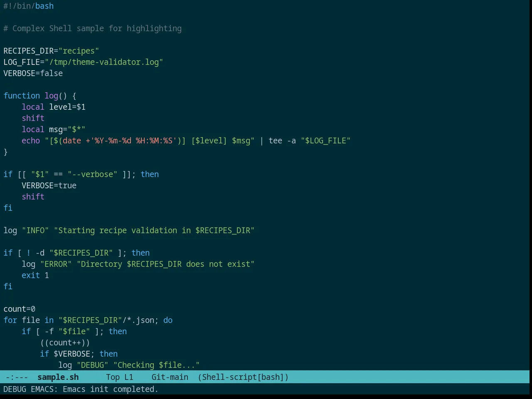Click the L1 line number indicator
The image size is (532, 399).
click(x=129, y=377)
